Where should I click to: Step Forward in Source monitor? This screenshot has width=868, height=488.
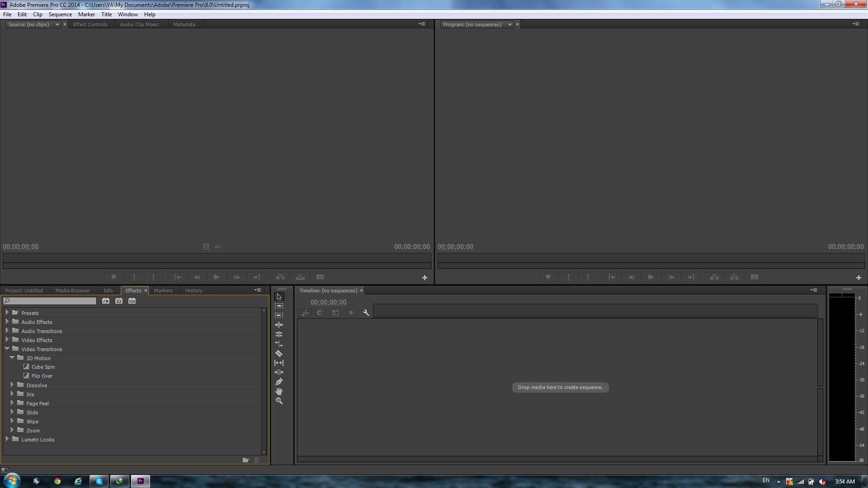tap(236, 277)
